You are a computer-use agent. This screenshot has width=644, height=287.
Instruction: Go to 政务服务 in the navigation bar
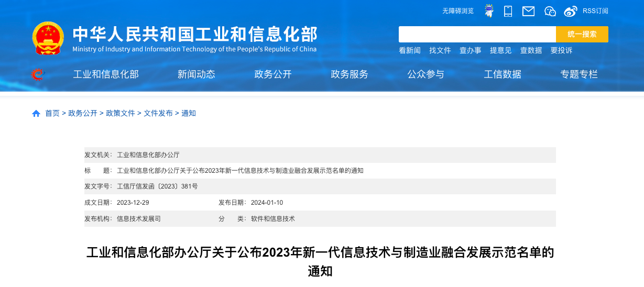350,74
